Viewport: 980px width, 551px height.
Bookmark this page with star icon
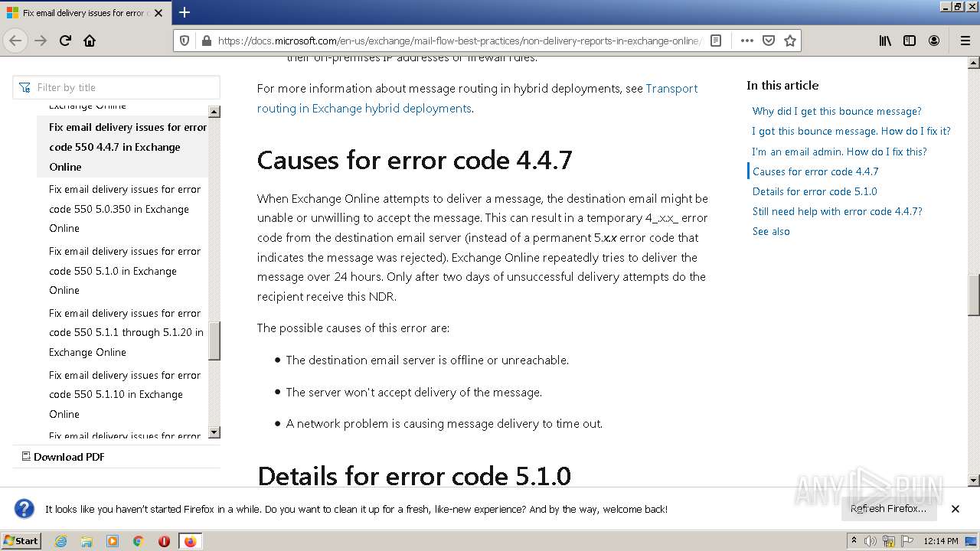(790, 41)
